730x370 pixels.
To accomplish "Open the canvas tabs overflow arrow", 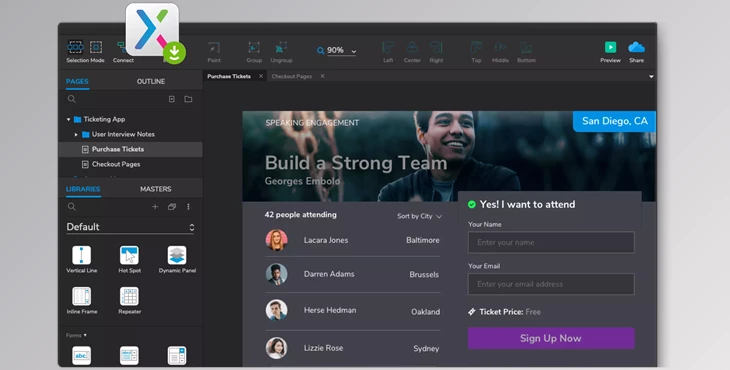I will tap(651, 76).
